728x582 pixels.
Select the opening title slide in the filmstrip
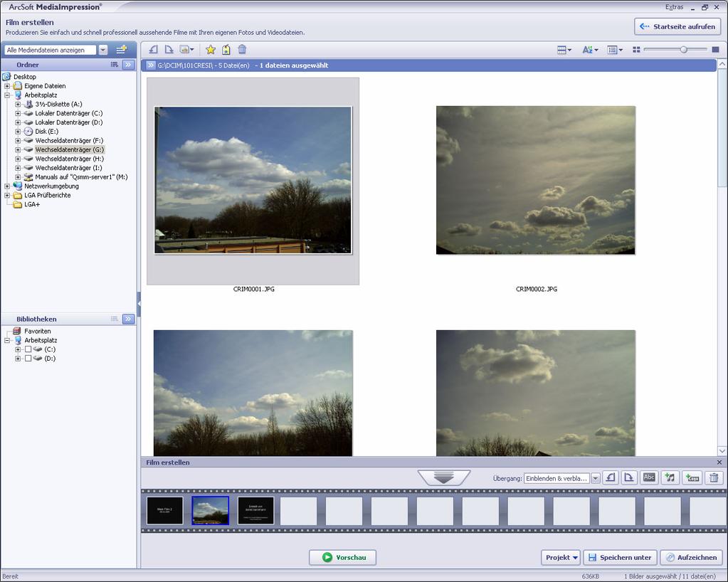165,511
